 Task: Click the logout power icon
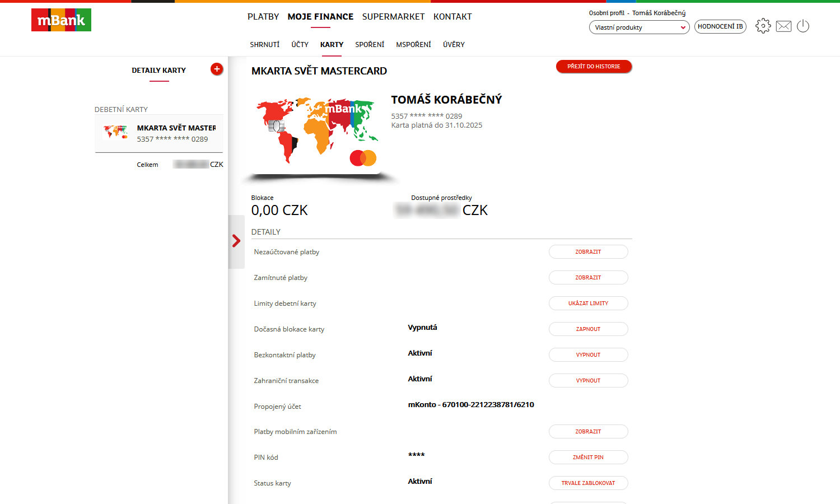tap(803, 26)
